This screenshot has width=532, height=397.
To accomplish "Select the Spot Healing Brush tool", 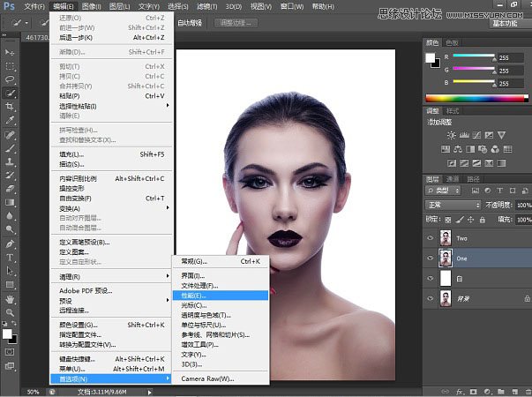I will tap(10, 135).
